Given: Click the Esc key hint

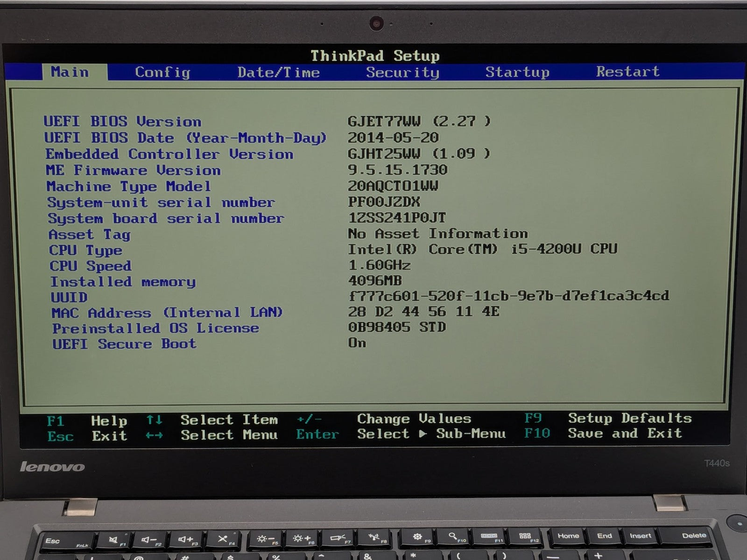Looking at the screenshot, I should pos(60,436).
